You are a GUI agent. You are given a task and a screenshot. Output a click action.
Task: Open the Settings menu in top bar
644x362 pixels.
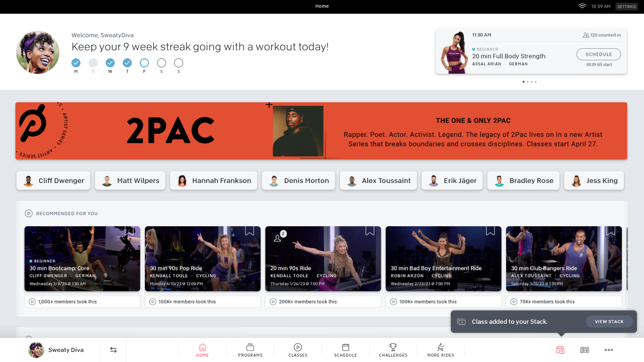(x=626, y=7)
